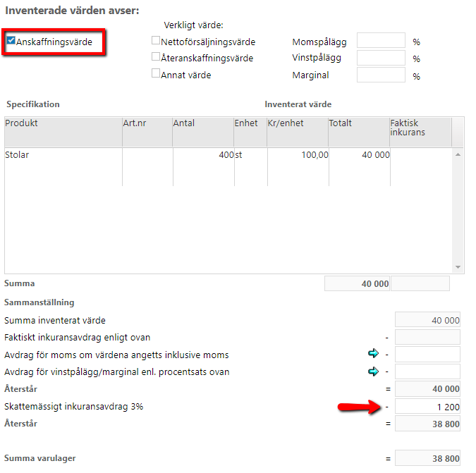This screenshot has width=476, height=473.
Task: Select the Enhet column header
Action: [x=250, y=132]
